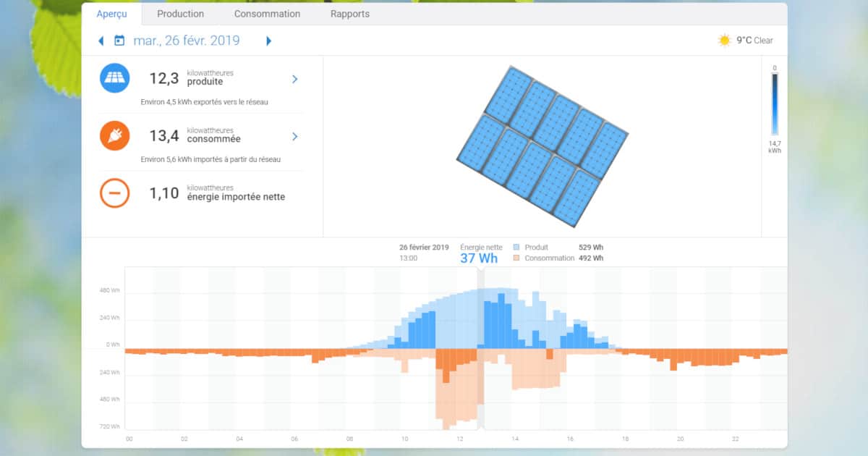Image resolution: width=868 pixels, height=456 pixels.
Task: Go to next day with right arrow
Action: coord(269,41)
